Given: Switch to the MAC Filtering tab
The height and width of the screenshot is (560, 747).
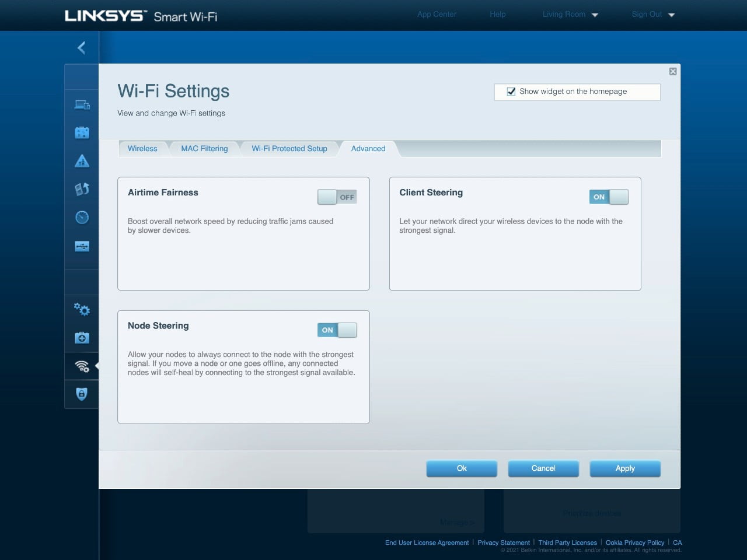Looking at the screenshot, I should tap(204, 149).
